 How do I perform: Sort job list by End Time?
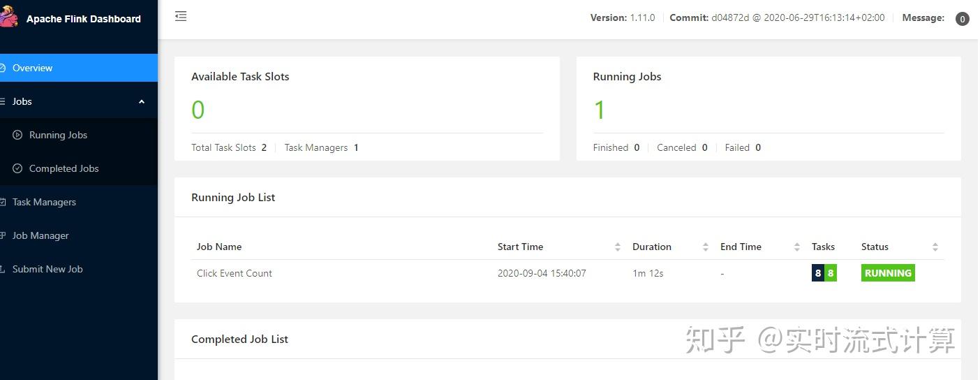[796, 247]
